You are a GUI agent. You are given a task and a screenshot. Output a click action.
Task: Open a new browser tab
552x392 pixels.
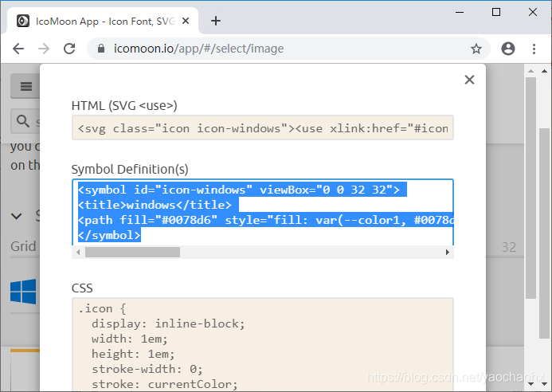(x=216, y=21)
